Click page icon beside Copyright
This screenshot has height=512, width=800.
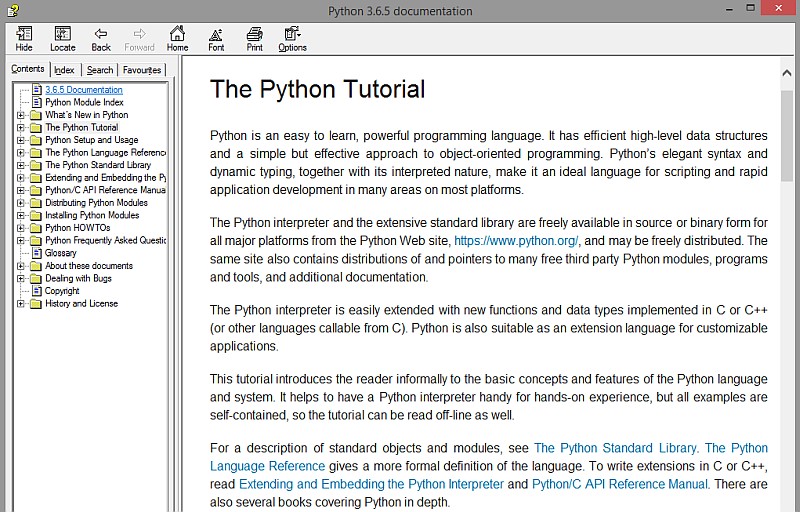[x=37, y=291]
